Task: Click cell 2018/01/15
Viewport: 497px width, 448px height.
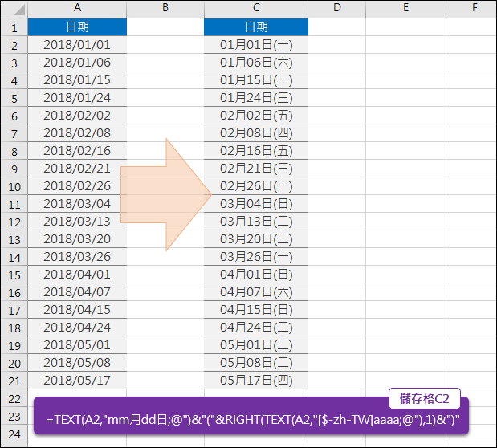Action: pyautogui.click(x=77, y=80)
